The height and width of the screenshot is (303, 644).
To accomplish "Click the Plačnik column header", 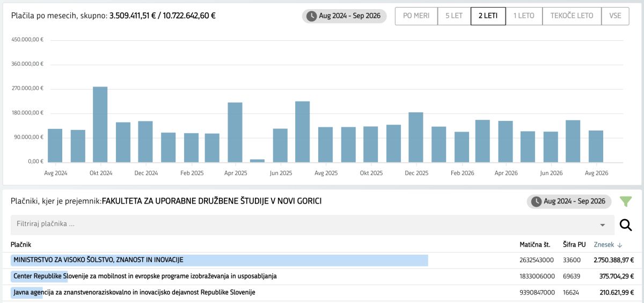I will [21, 244].
